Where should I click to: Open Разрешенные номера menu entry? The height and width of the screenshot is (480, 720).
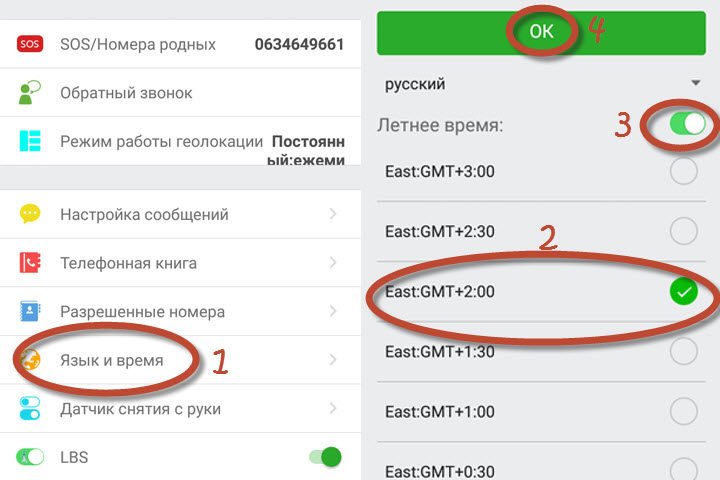point(180,311)
